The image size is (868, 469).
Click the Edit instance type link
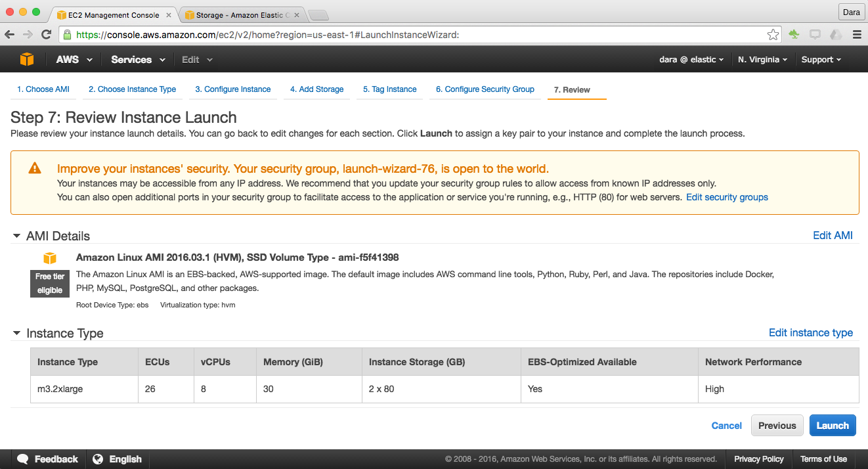(x=811, y=332)
